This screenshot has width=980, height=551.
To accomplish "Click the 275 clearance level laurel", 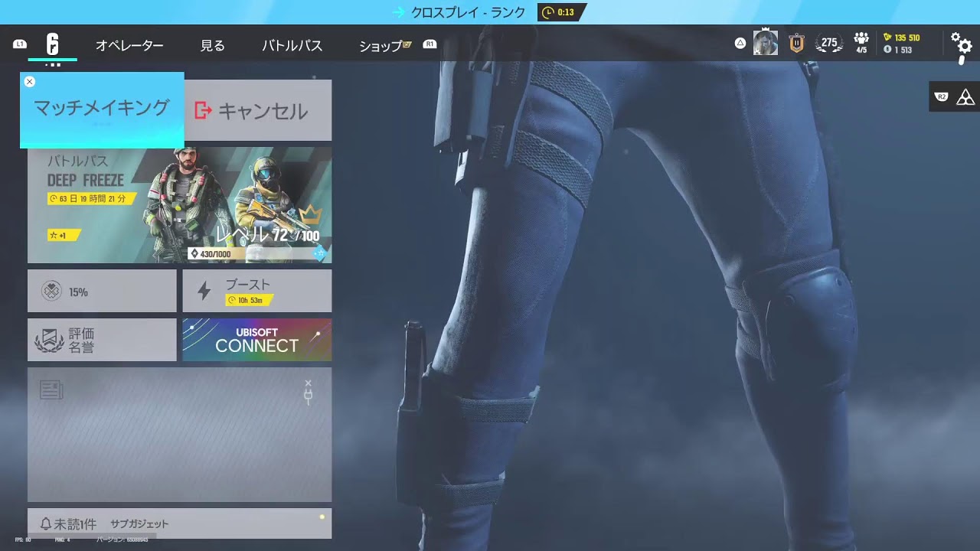I will 829,44.
